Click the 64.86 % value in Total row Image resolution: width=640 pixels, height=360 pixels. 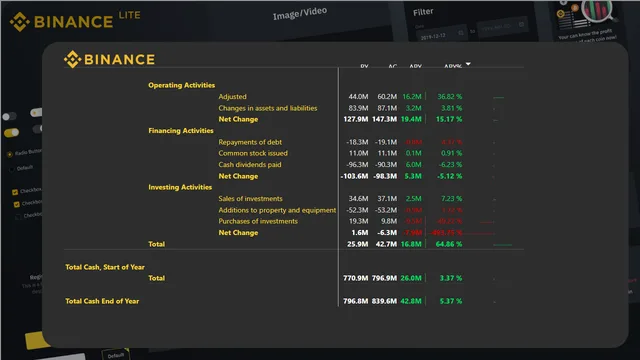pos(449,244)
